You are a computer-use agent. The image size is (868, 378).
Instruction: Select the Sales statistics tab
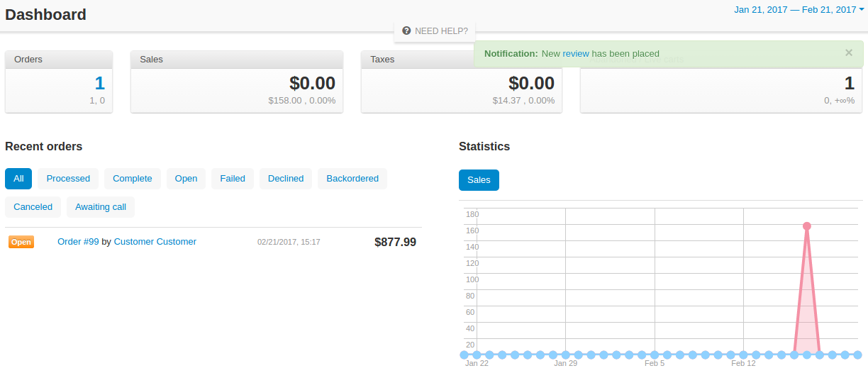pyautogui.click(x=479, y=180)
